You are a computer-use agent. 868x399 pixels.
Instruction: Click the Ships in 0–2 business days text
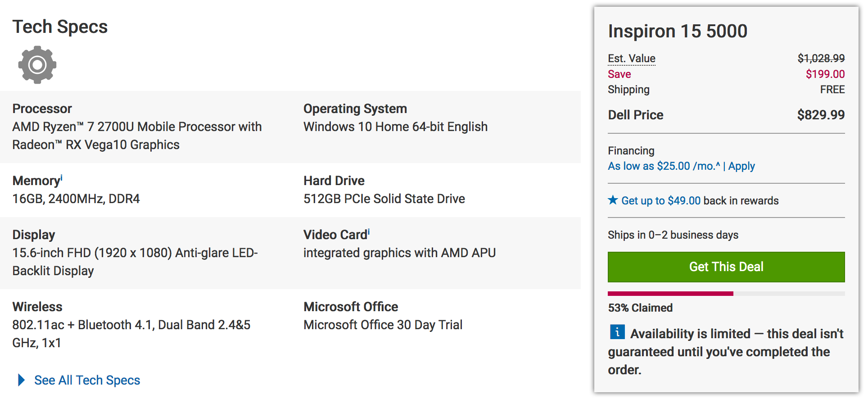[673, 235]
